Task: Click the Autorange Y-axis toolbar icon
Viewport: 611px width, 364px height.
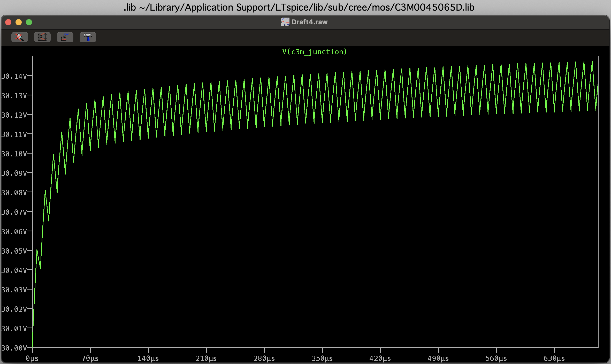Action: tap(42, 37)
